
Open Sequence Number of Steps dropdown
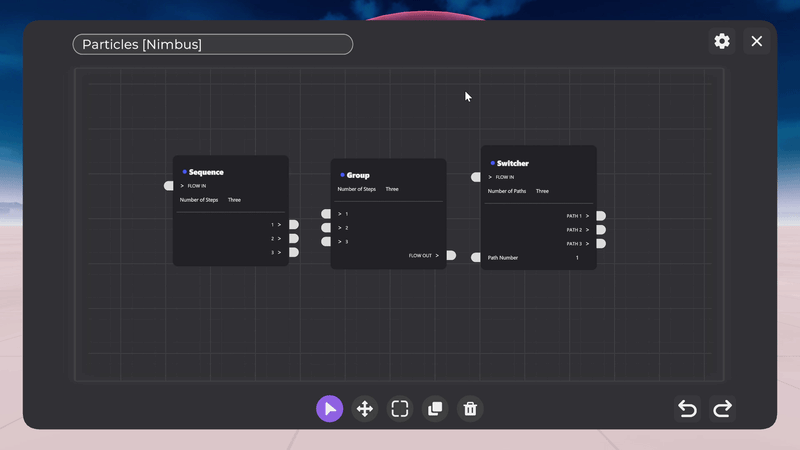tap(234, 200)
